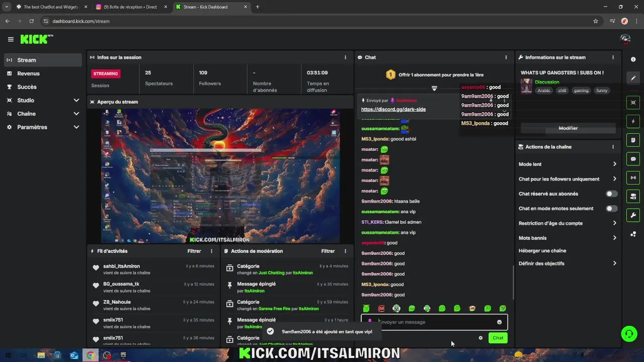
Task: Click sahbi_ItsAmiron in activity feed
Action: point(121,266)
